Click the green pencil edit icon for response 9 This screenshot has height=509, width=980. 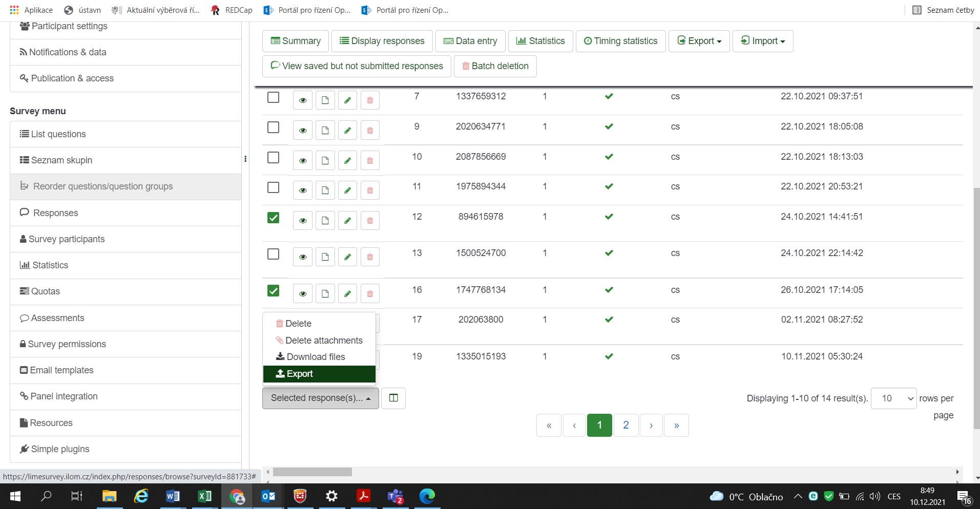347,131
